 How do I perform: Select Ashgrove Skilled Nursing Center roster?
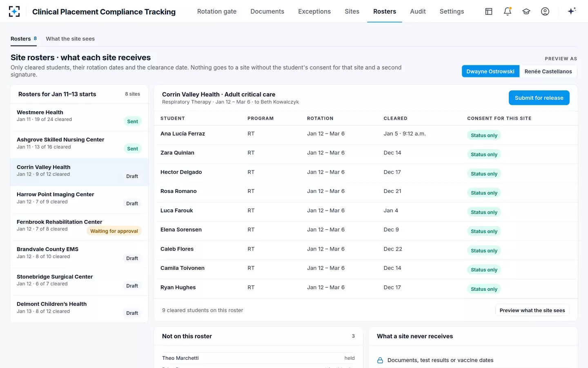click(x=79, y=145)
